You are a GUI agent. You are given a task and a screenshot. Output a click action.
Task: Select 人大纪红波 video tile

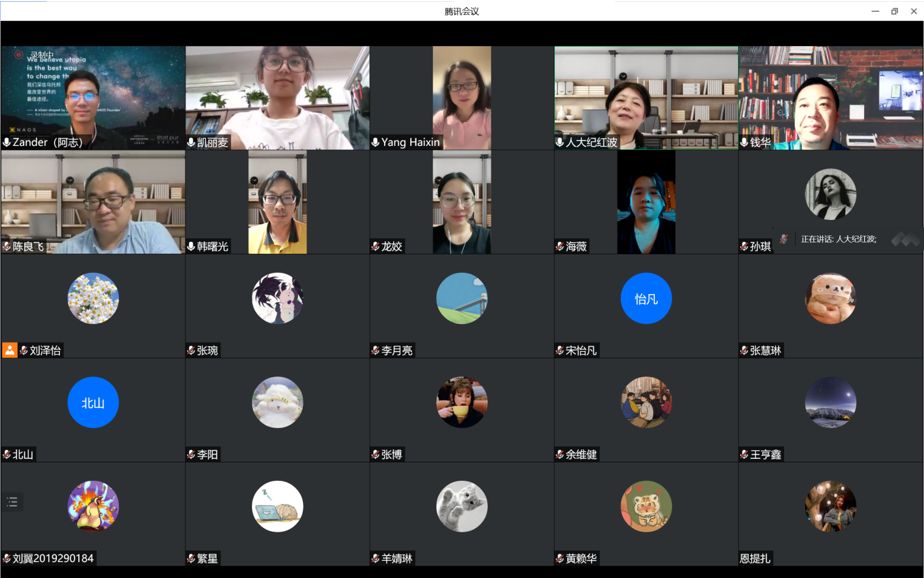[646, 98]
